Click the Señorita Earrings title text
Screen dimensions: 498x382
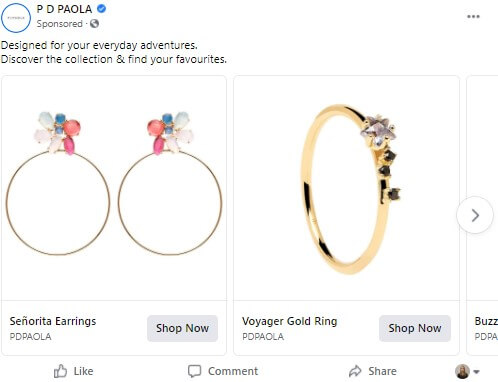53,321
